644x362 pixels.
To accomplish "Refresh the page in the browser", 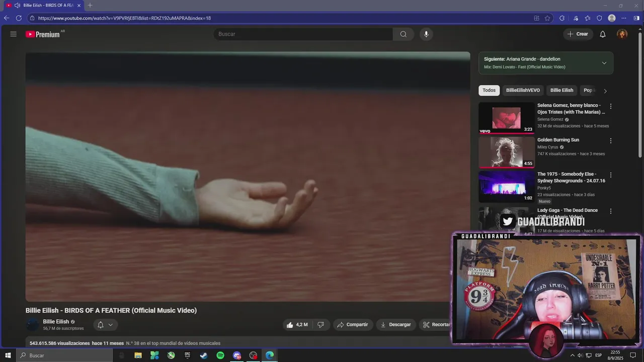I will [x=19, y=18].
